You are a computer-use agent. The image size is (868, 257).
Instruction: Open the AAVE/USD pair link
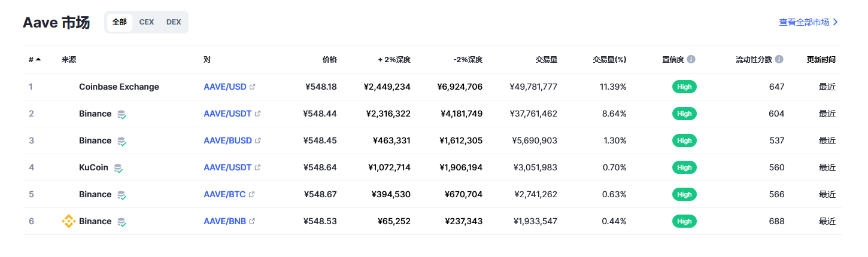click(x=225, y=87)
